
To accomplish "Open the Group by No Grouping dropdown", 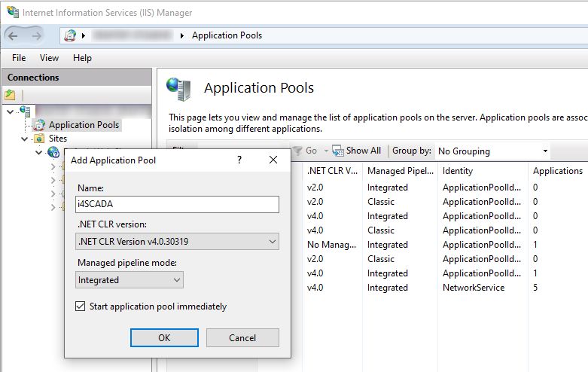I will tap(492, 151).
